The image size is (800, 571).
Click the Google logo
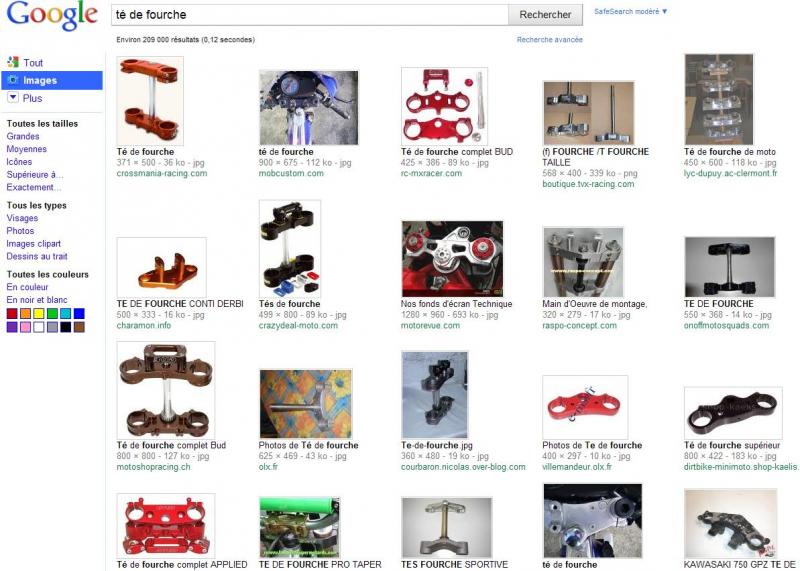pos(52,16)
